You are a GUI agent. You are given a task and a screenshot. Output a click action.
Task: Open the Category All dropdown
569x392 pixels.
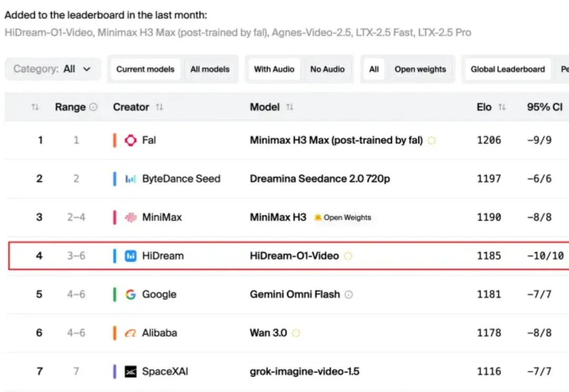53,69
